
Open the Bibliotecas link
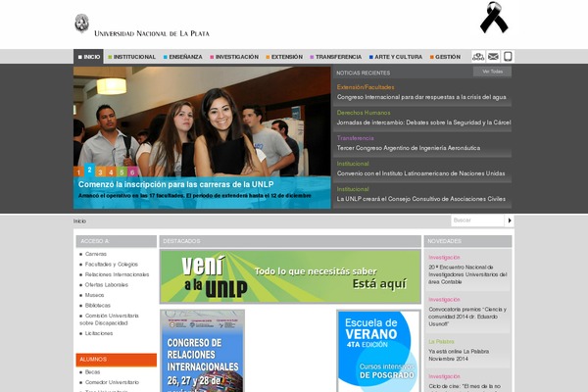97,306
